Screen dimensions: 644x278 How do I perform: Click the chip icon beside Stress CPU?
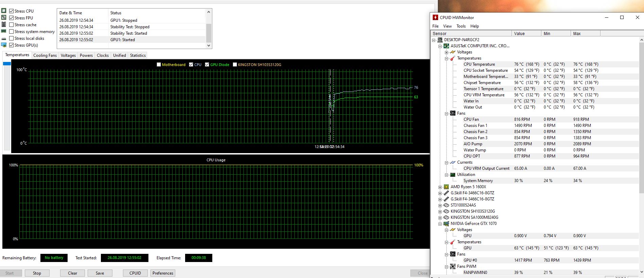tap(4, 11)
